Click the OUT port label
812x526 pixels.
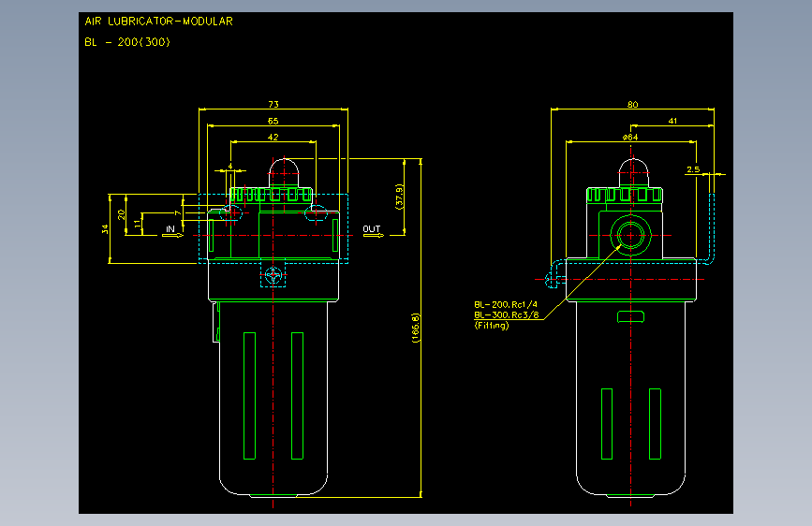click(x=371, y=228)
